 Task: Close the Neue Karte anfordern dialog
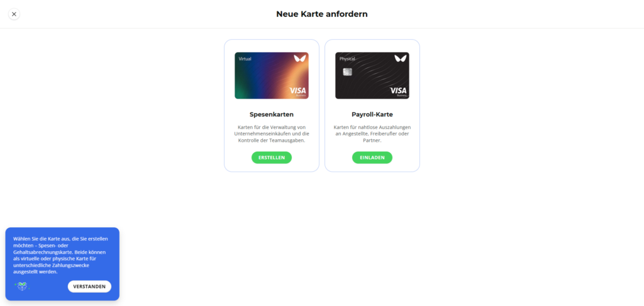pyautogui.click(x=14, y=14)
